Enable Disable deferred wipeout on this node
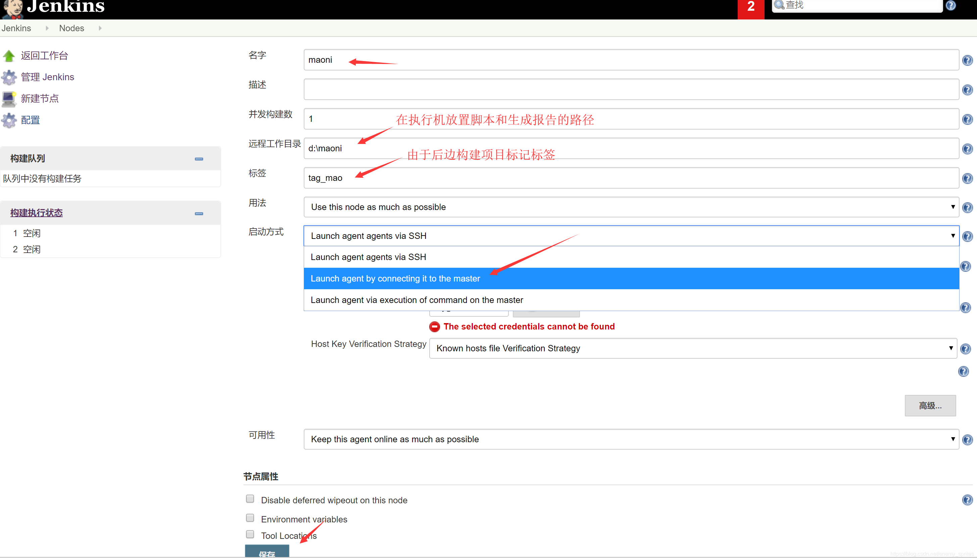This screenshot has height=560, width=977. 250,499
